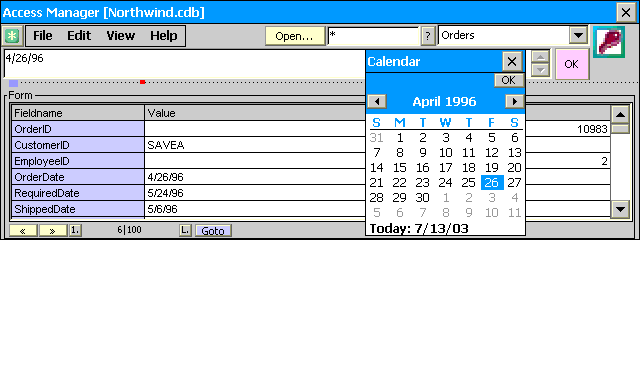Screen dimensions: 640x365
Task: Select April 7 in the calendar
Action: click(376, 153)
